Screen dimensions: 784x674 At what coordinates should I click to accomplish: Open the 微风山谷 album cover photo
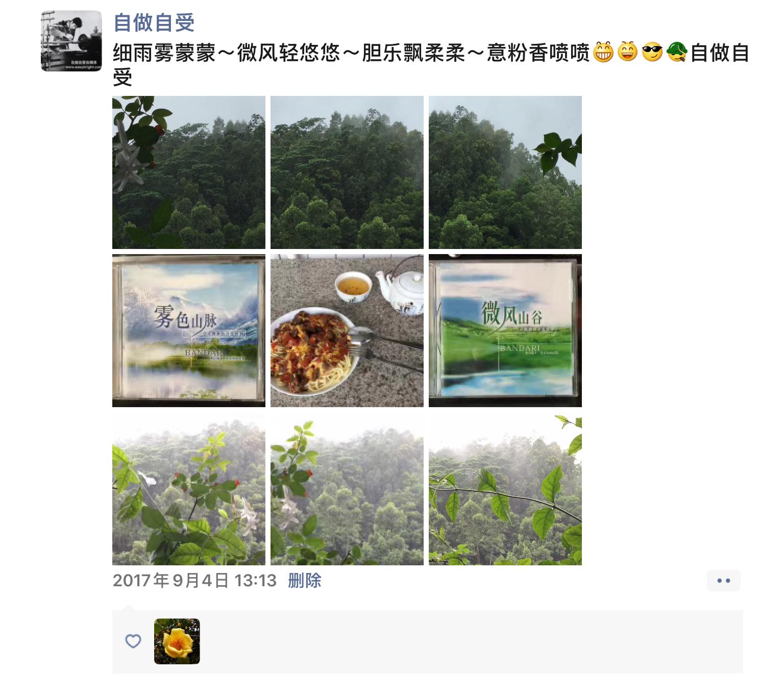click(x=505, y=331)
